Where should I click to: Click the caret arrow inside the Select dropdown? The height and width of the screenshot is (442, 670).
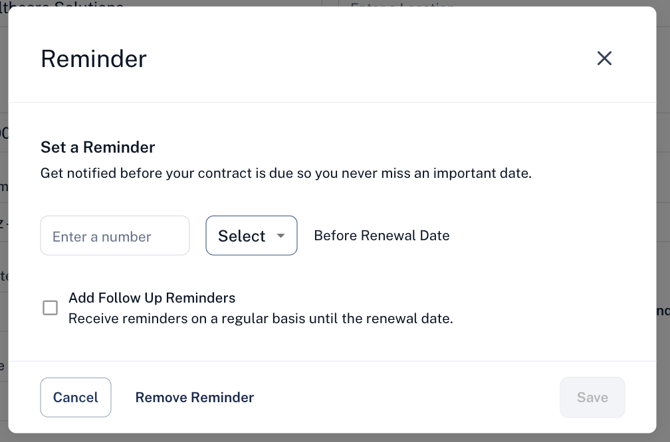click(x=281, y=236)
